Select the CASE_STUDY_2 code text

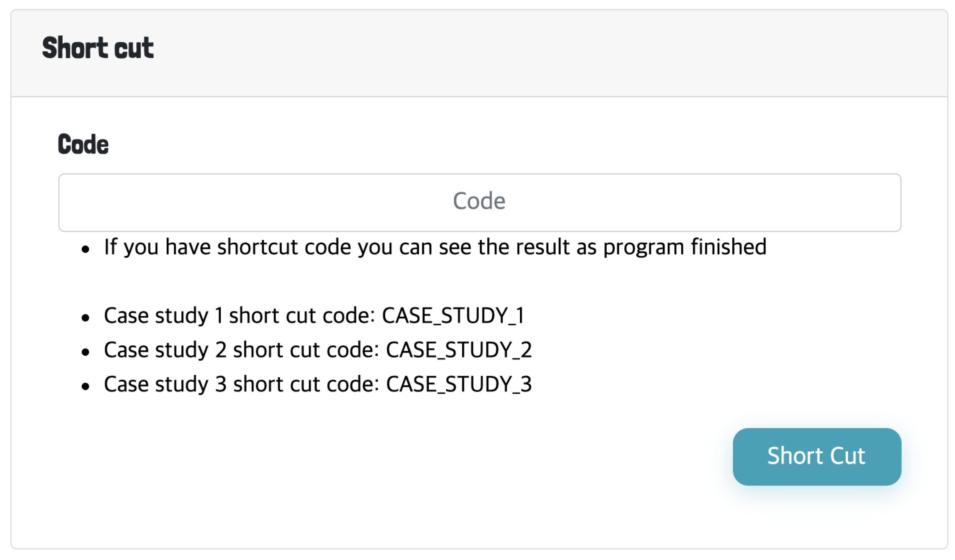[459, 350]
